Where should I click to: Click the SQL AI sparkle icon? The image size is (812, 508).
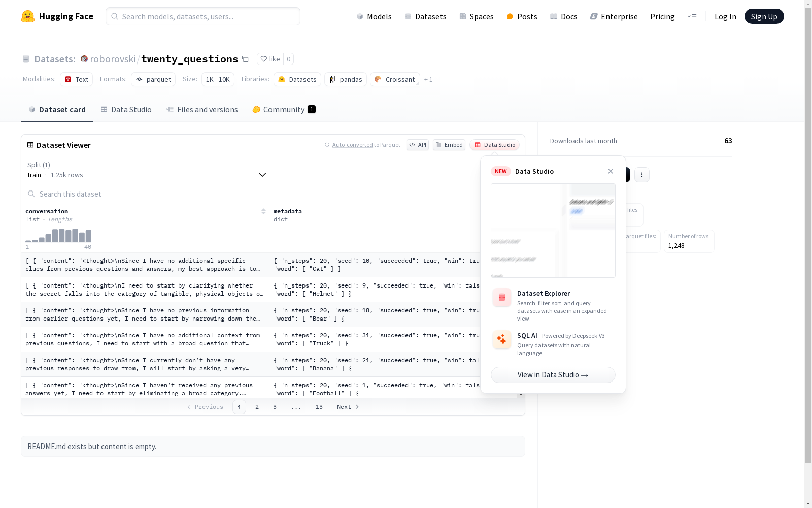(x=502, y=340)
